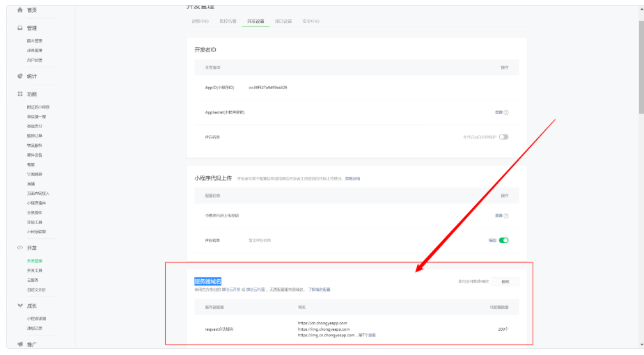Click the page vertical scrollbar thumb

[641, 68]
